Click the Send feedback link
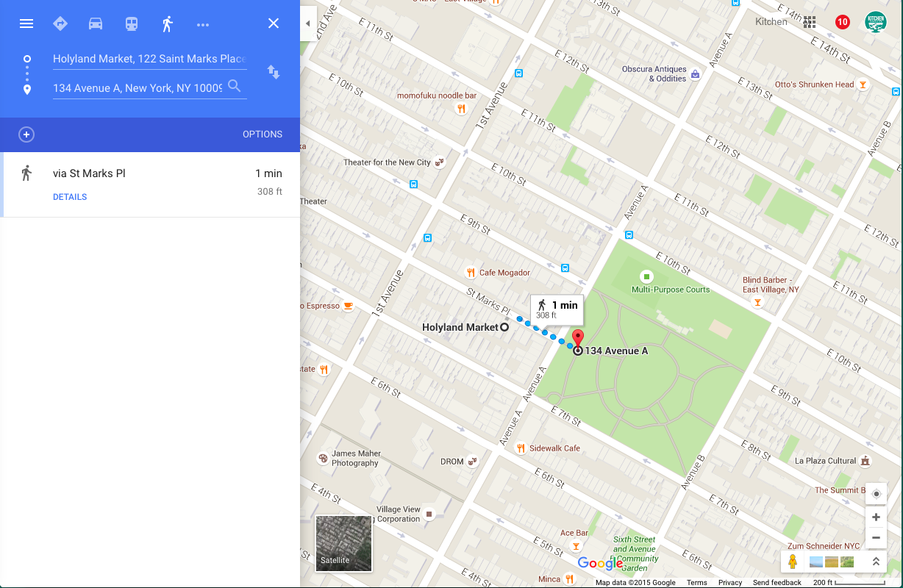The height and width of the screenshot is (588, 903). (x=777, y=583)
